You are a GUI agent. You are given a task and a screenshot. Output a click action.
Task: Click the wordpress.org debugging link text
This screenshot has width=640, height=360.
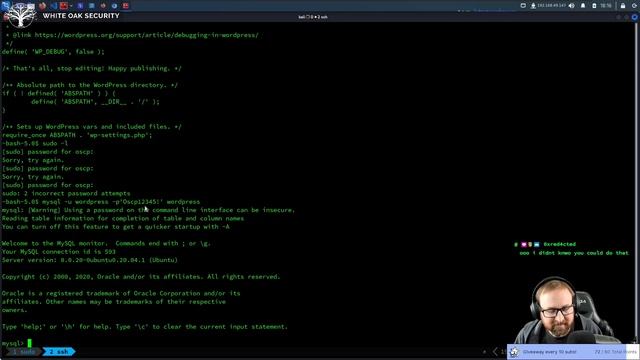(146, 35)
